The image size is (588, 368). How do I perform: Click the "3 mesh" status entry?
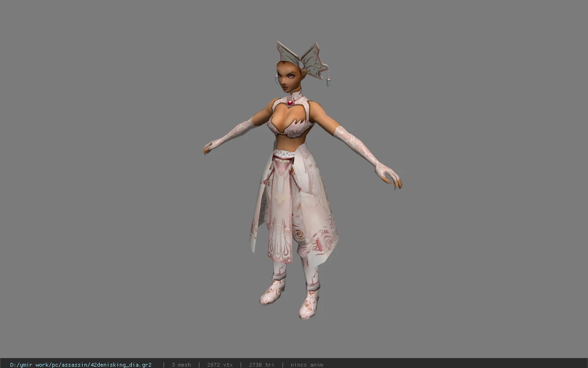pos(181,365)
